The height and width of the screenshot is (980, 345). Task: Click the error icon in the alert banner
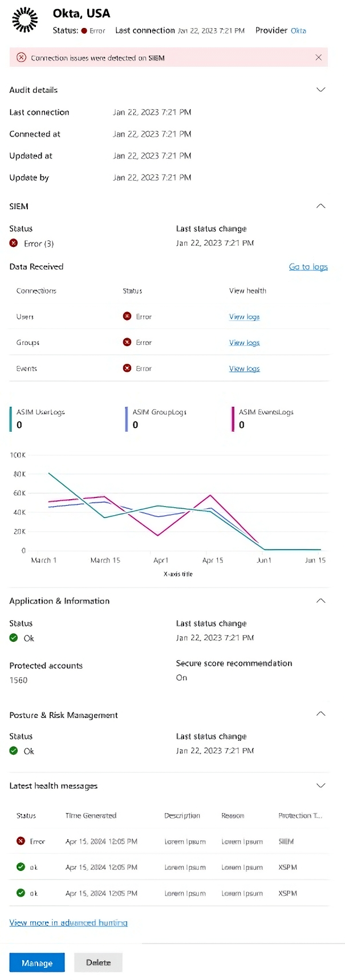pos(21,57)
